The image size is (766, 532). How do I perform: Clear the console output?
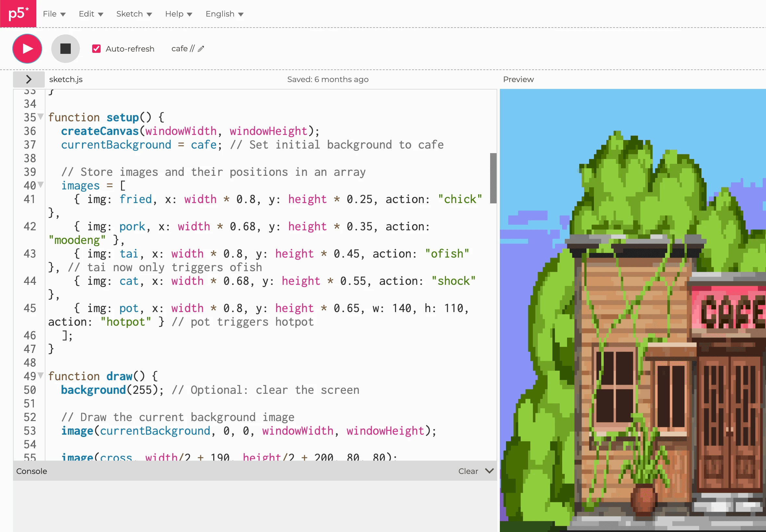pyautogui.click(x=468, y=471)
